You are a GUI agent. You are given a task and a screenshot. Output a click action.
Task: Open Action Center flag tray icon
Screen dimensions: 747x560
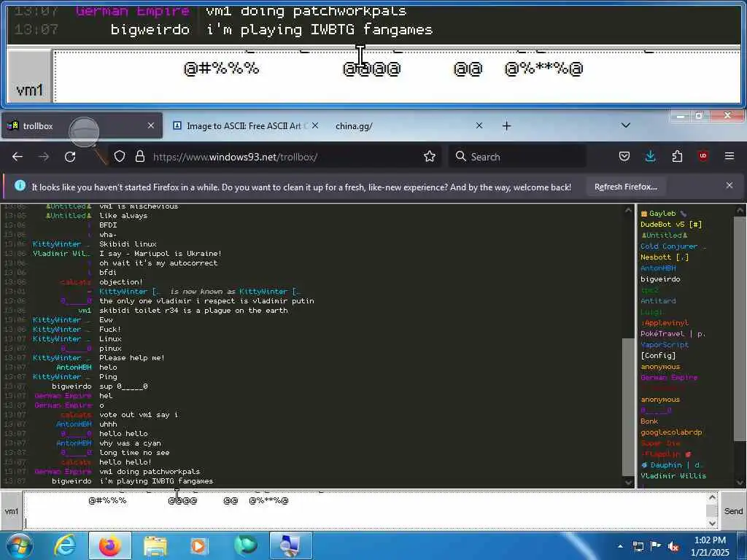pyautogui.click(x=656, y=546)
